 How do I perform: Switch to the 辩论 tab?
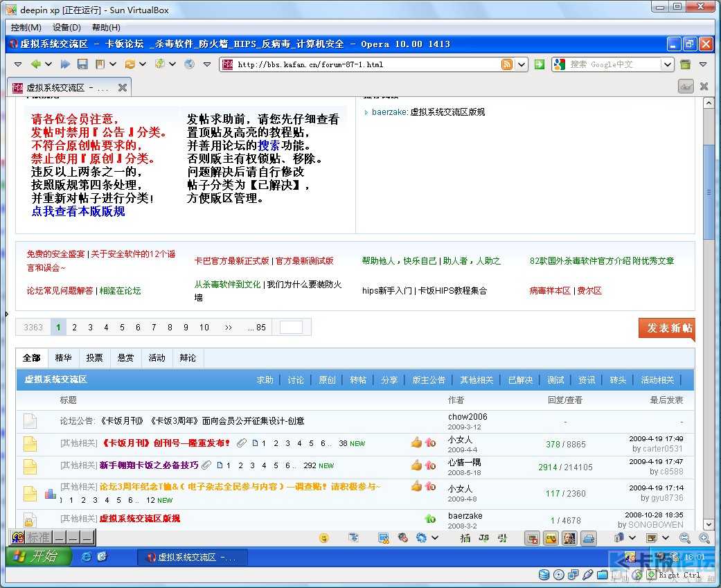pos(188,357)
